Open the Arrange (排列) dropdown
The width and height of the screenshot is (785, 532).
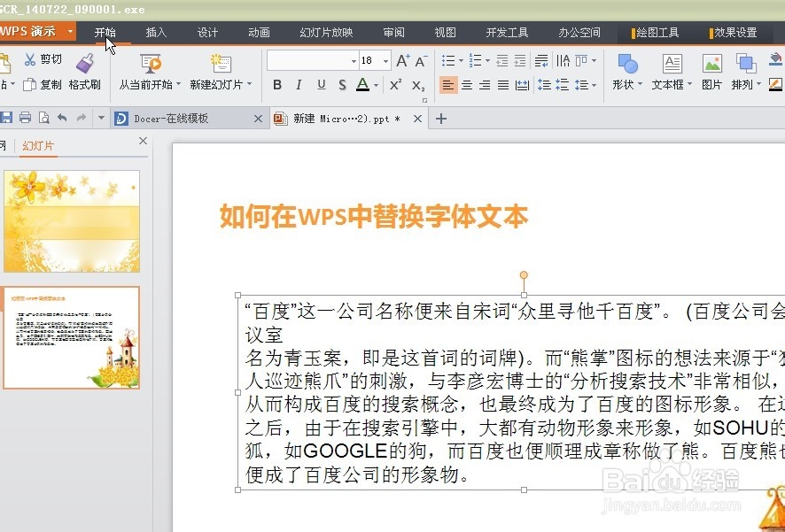point(747,71)
